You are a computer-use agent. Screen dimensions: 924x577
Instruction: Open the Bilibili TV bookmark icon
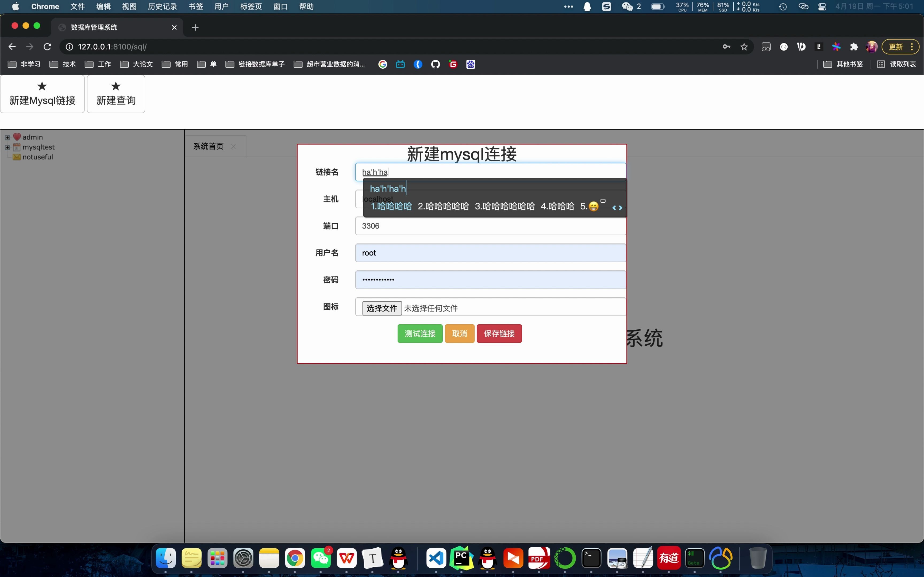point(400,64)
